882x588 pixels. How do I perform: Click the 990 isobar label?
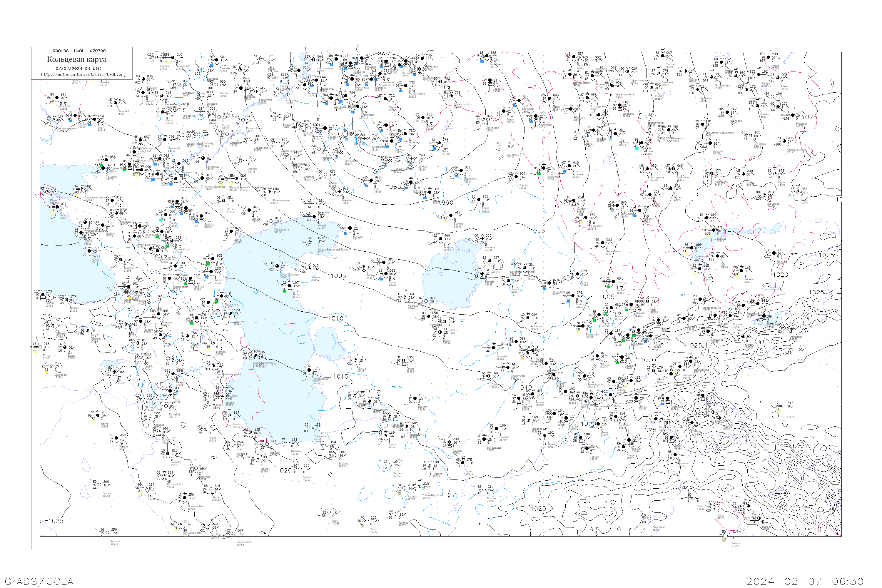[447, 203]
